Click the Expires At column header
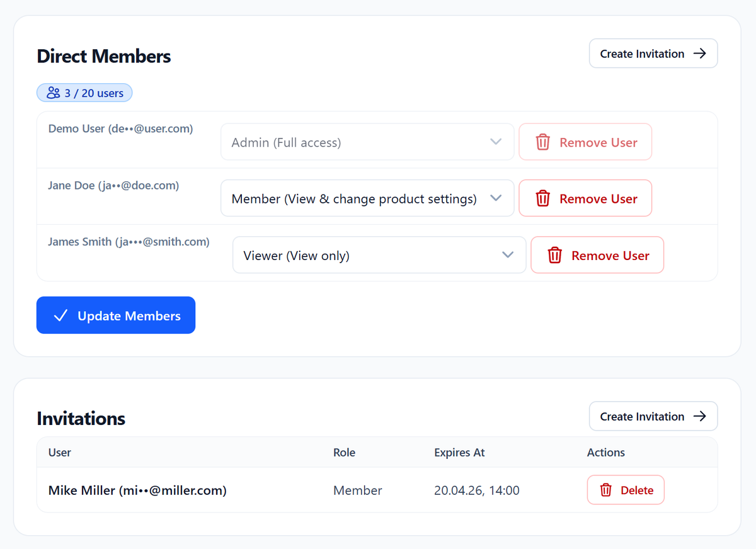The image size is (756, 549). pos(459,452)
